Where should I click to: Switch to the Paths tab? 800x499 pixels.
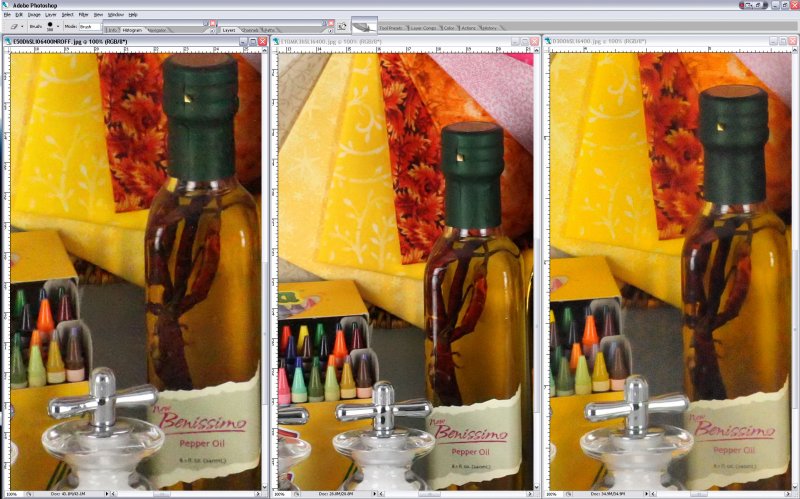pyautogui.click(x=269, y=30)
